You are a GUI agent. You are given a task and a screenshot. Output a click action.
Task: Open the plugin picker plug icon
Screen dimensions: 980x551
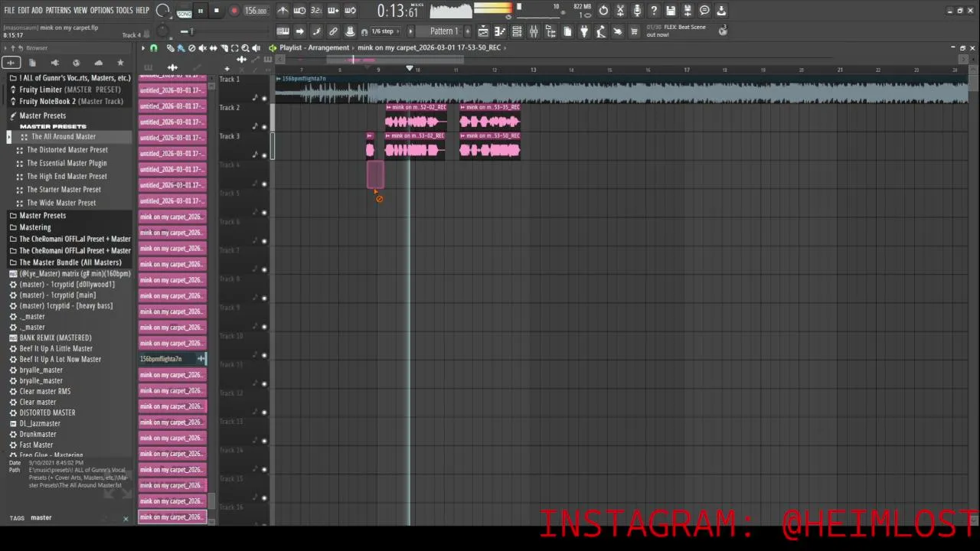coord(584,31)
